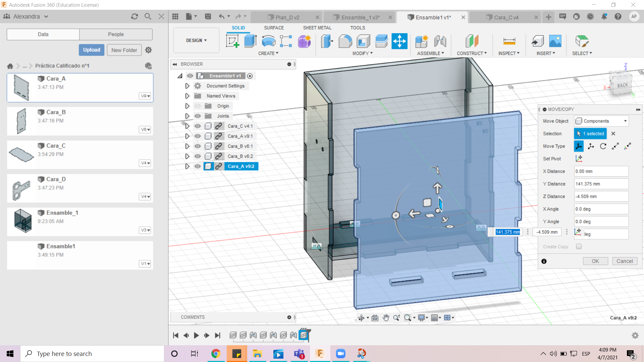Open the Orbit navigation tool
The height and width of the screenshot is (362, 644).
[361, 318]
